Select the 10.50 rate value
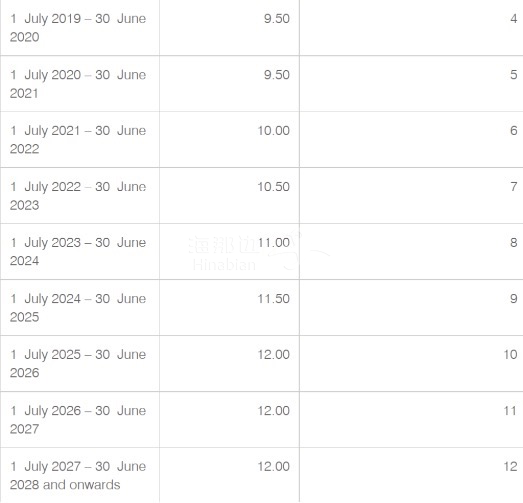 tap(274, 186)
